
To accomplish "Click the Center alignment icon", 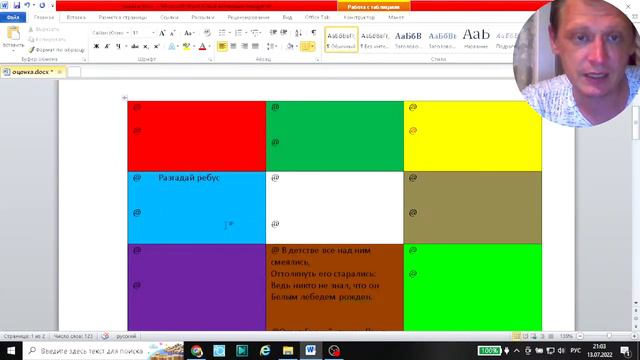I will tap(233, 47).
